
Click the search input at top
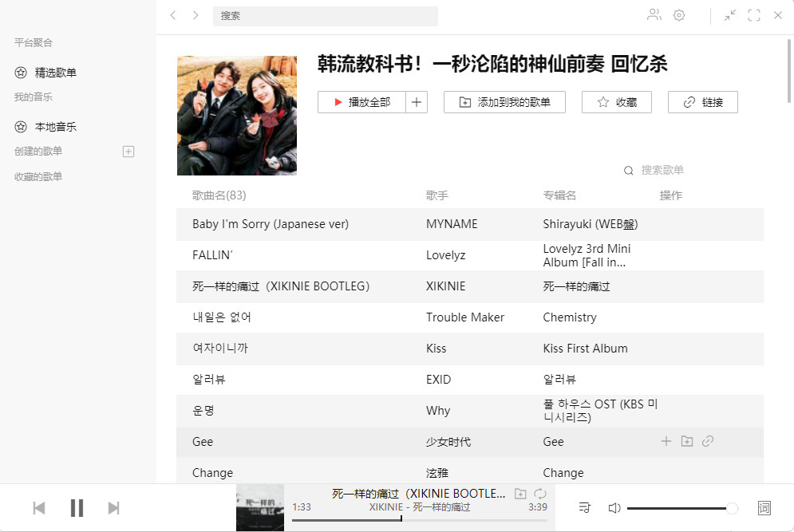pos(325,16)
